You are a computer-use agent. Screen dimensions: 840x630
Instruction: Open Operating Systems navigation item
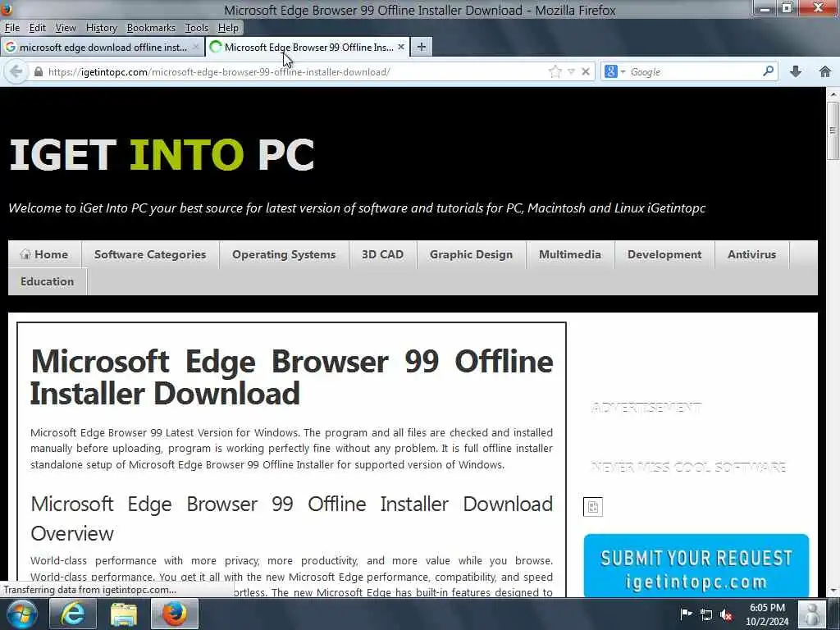coord(284,254)
